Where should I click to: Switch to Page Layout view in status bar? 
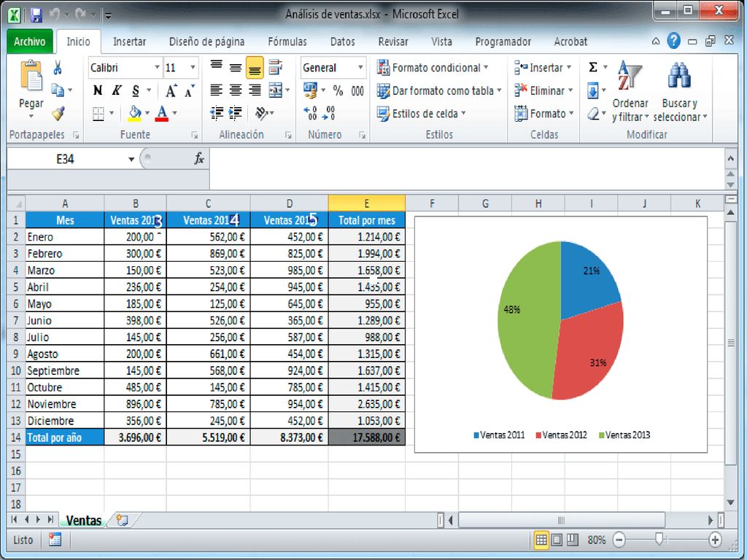557,540
